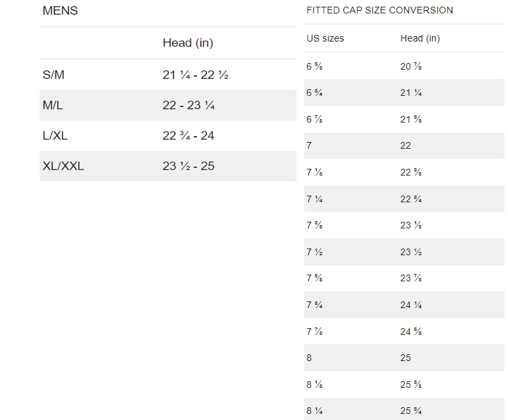Click the US size 6 ⅝ row
The height and width of the screenshot is (420, 508).
[x=404, y=66]
